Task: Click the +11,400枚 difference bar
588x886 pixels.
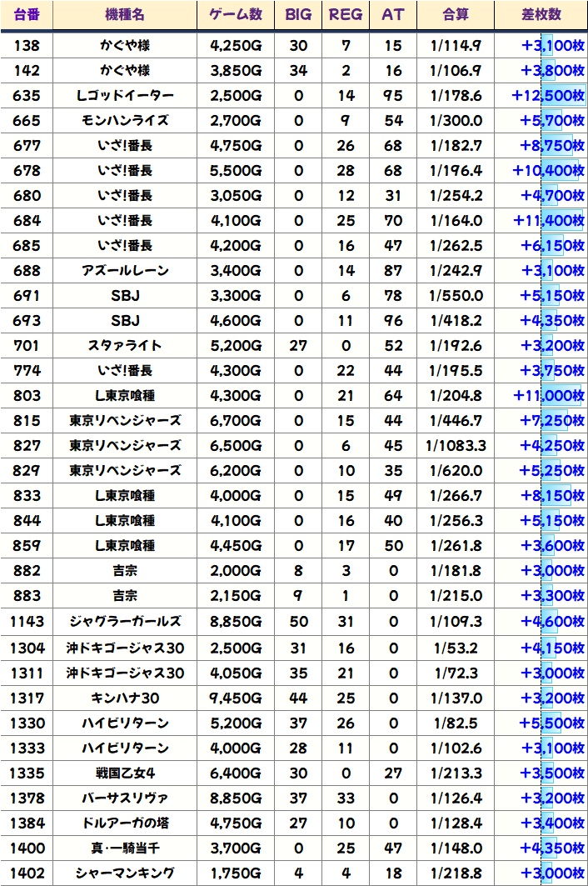Action: (x=547, y=221)
